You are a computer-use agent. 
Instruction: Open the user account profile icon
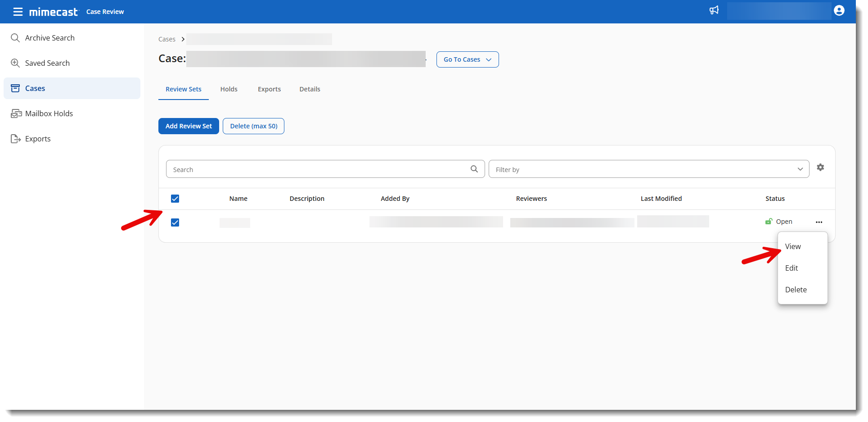[839, 10]
